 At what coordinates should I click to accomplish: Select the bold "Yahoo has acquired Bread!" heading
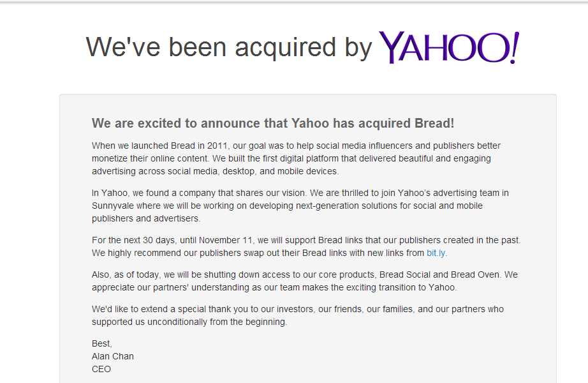pos(272,123)
